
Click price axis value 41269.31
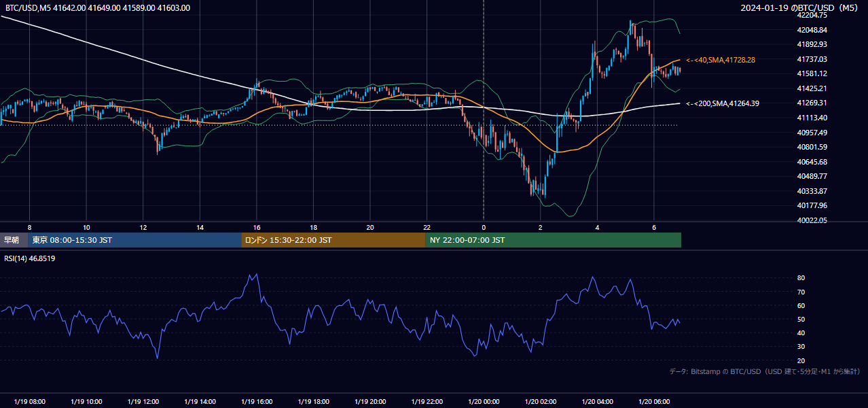(812, 103)
